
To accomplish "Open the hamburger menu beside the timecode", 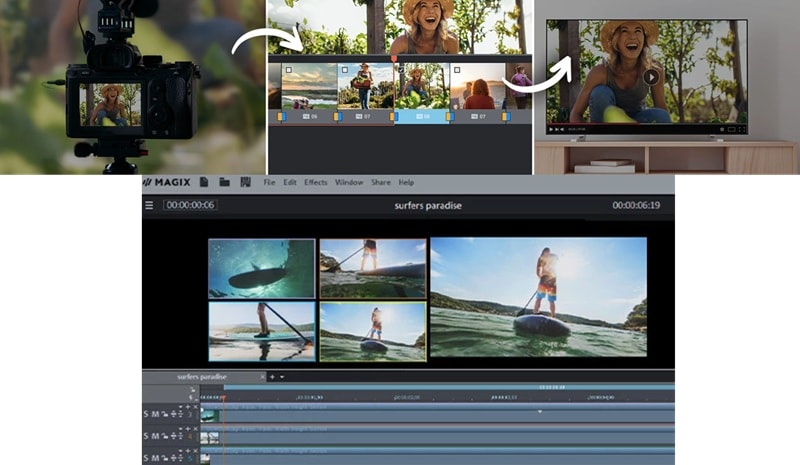I will click(x=149, y=205).
